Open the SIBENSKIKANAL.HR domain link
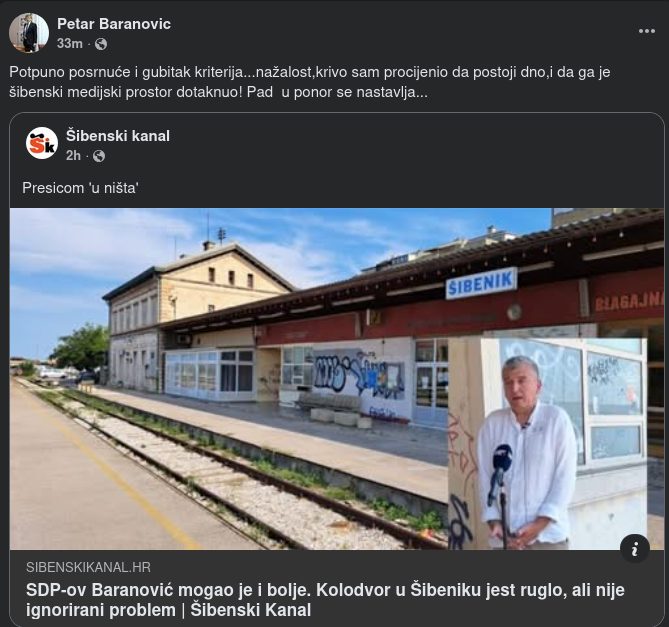The width and height of the screenshot is (669, 627). pos(88,567)
